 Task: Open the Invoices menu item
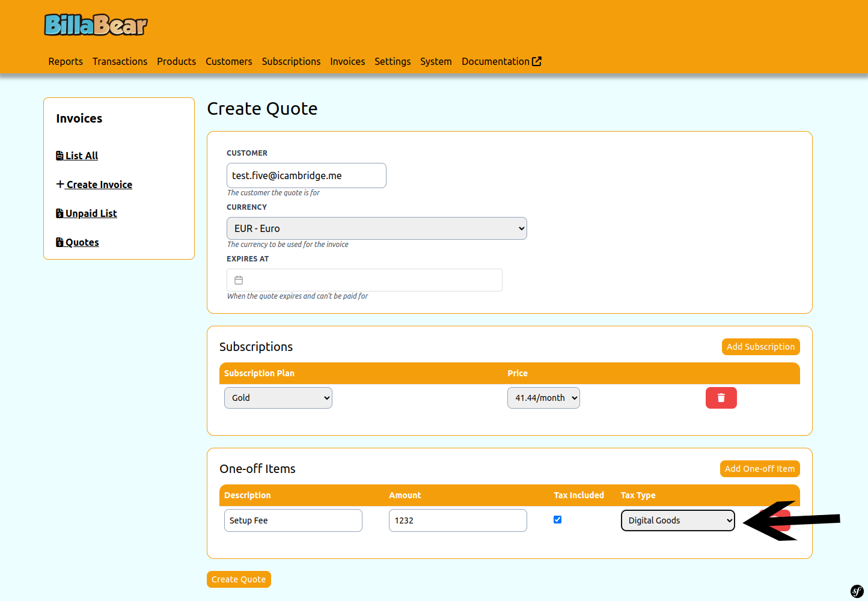pos(347,61)
